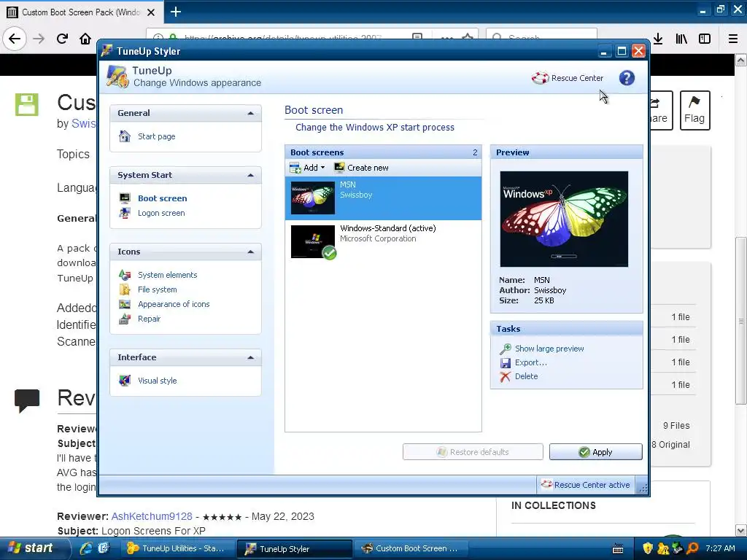The width and height of the screenshot is (747, 560).
Task: Click Create new boot screen
Action: (x=362, y=168)
